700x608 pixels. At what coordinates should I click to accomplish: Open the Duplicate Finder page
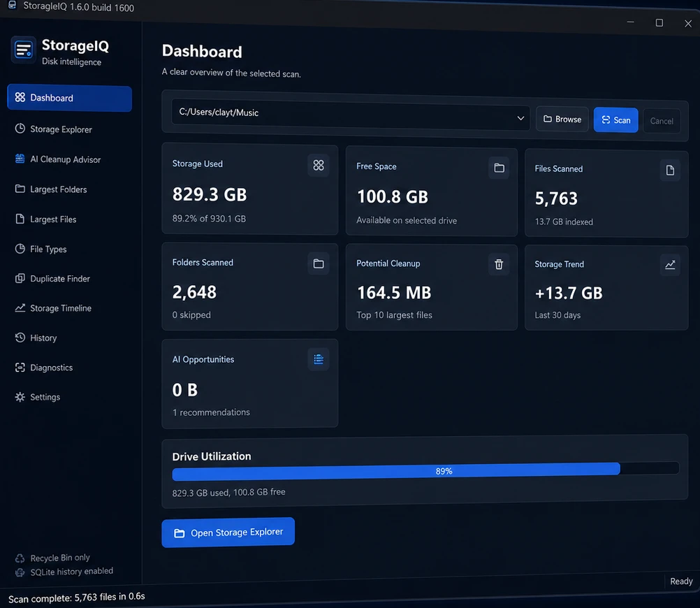tap(70, 278)
